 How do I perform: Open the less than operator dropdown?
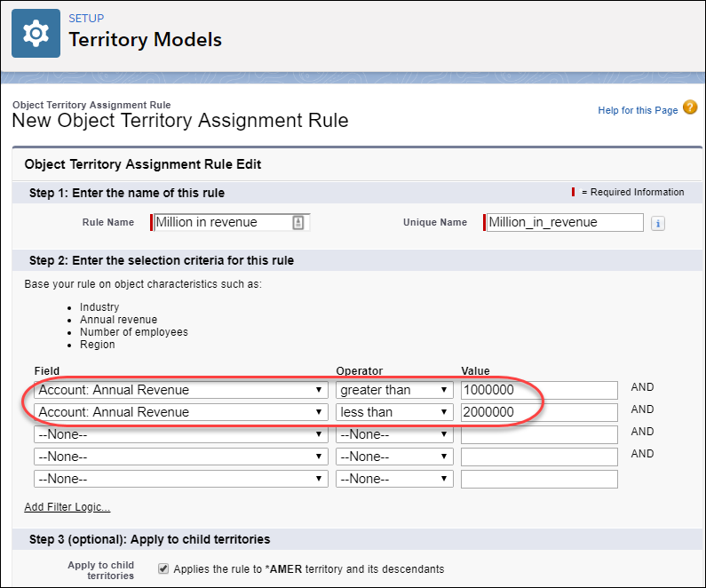click(394, 412)
